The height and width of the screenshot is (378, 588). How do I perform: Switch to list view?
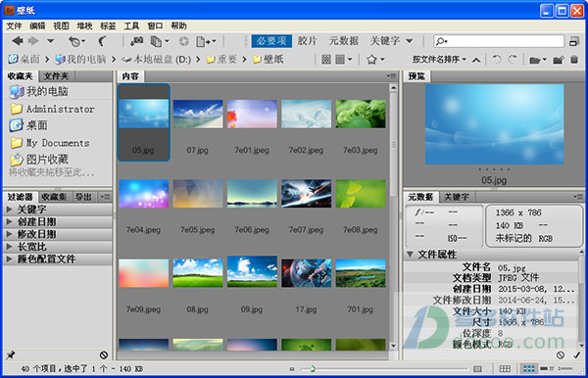565,369
